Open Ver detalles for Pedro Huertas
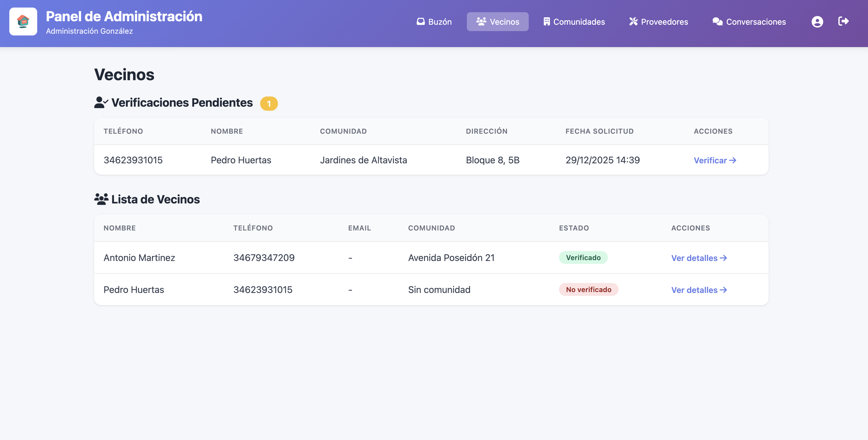 (699, 290)
